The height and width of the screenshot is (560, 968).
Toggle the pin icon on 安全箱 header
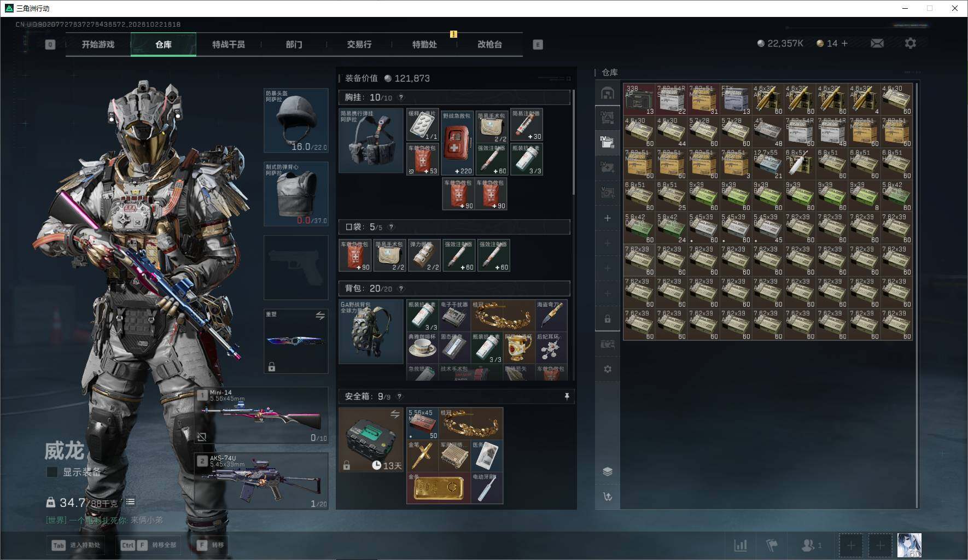(x=567, y=396)
